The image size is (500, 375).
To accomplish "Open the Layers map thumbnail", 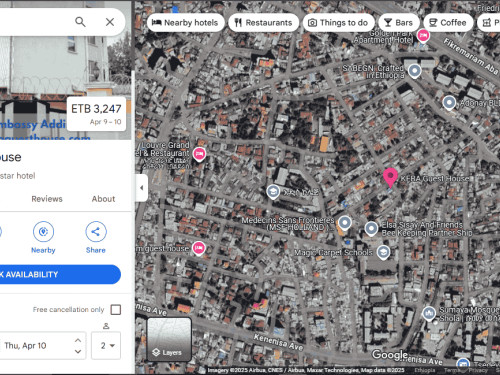I will click(x=169, y=339).
